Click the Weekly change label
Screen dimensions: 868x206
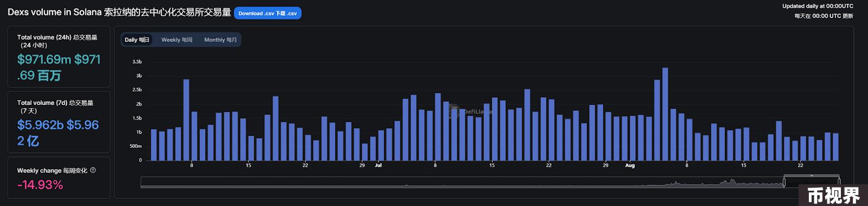point(52,170)
